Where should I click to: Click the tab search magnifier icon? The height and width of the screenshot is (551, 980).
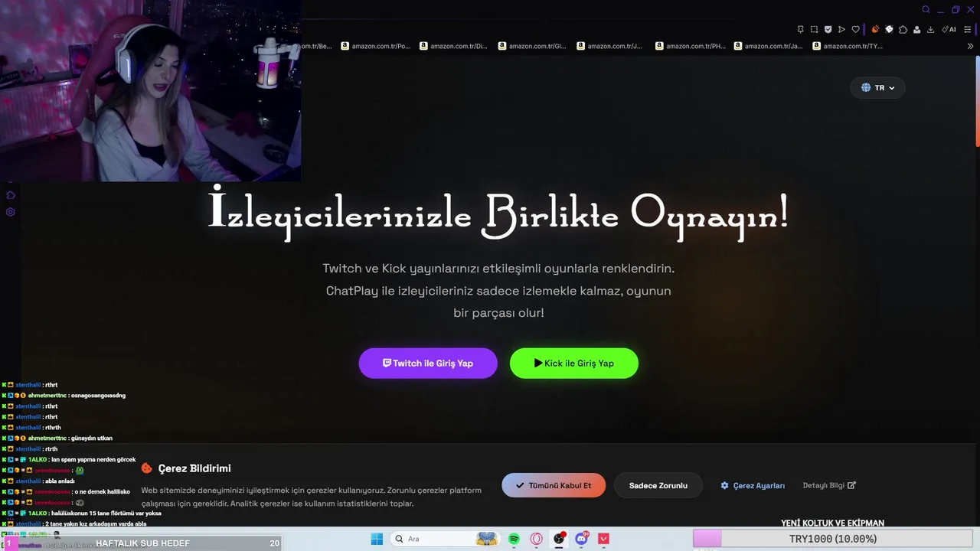(x=926, y=10)
